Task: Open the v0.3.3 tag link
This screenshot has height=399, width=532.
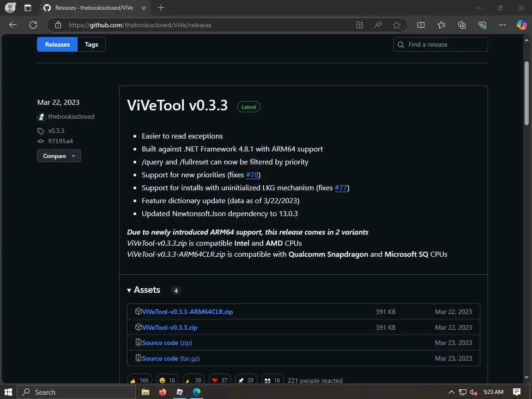Action: [x=56, y=131]
